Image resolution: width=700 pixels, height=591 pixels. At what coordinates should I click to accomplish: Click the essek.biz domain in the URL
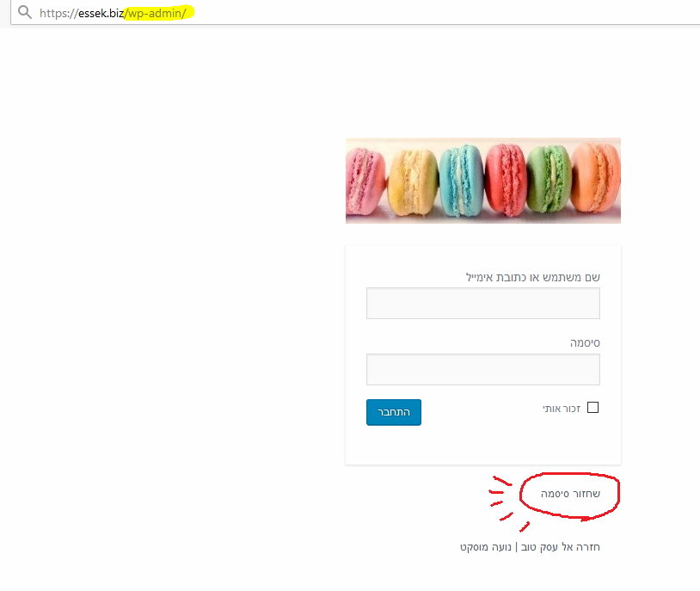pos(101,13)
